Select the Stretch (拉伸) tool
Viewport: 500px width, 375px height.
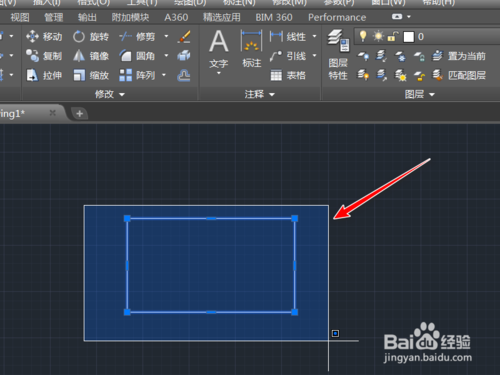(44, 75)
